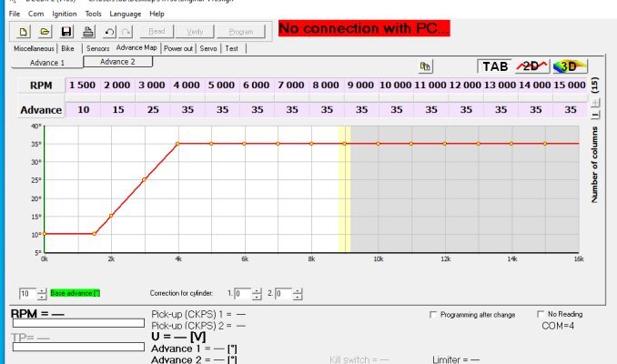617x364 pixels.
Task: Click the copy map icon near TAB
Action: pos(425,66)
